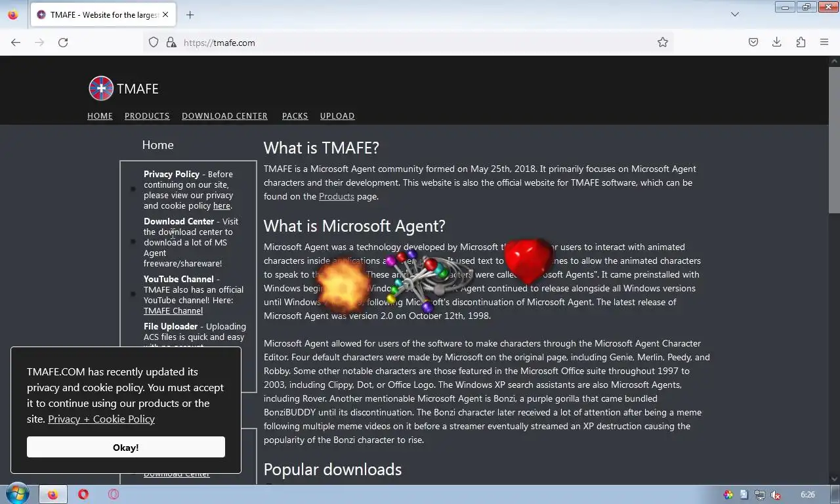Image resolution: width=840 pixels, height=504 pixels.
Task: Open the Firefox downloads panel
Action: tap(777, 43)
